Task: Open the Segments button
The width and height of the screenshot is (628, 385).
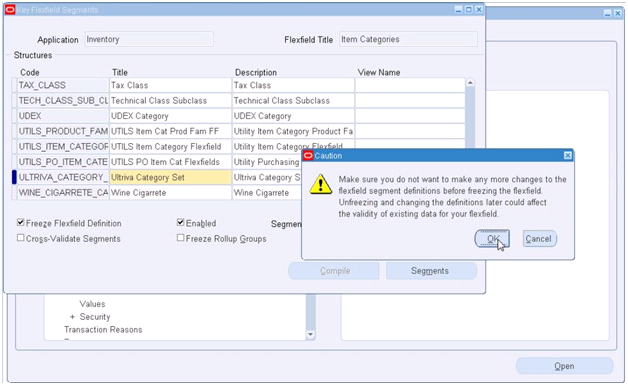Action: pyautogui.click(x=431, y=271)
